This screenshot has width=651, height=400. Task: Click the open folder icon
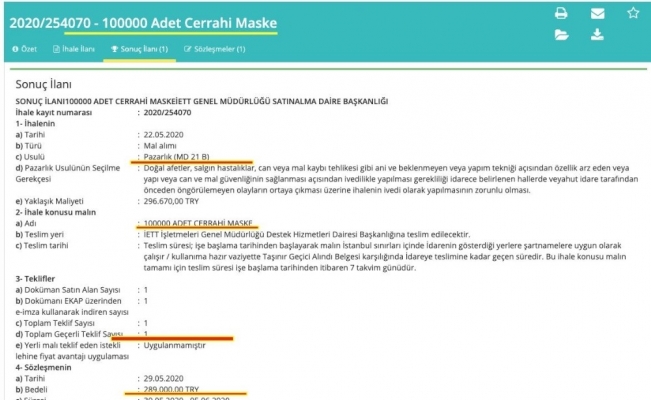click(x=562, y=35)
